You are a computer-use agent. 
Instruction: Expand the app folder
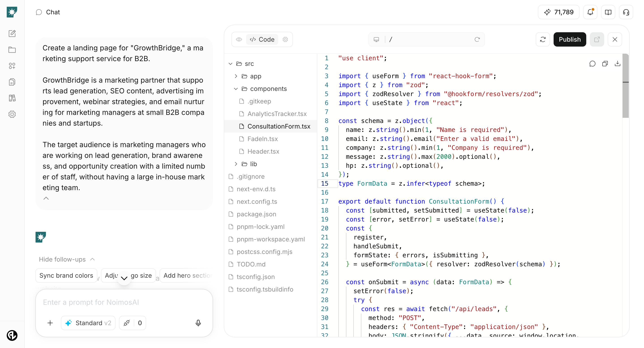pyautogui.click(x=236, y=76)
